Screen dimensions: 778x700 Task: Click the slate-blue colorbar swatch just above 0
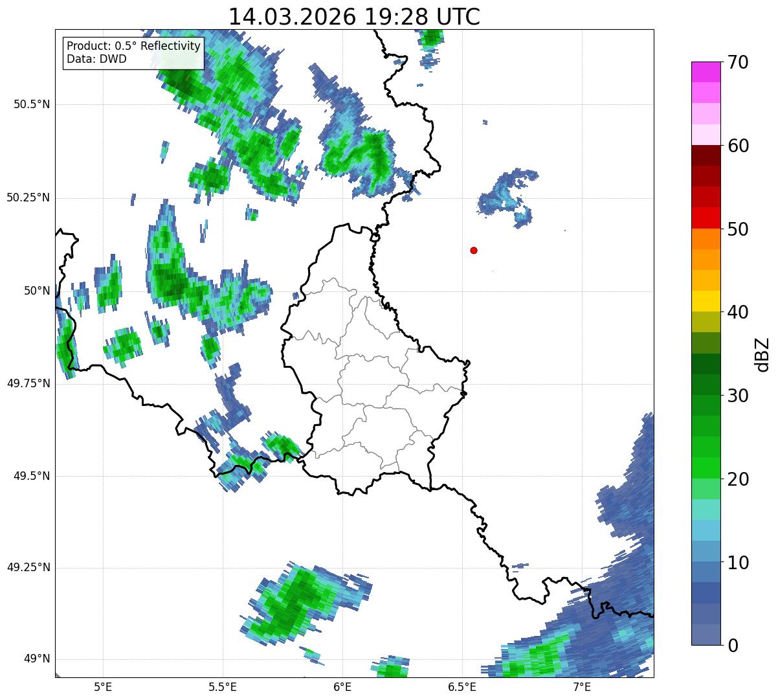click(706, 635)
